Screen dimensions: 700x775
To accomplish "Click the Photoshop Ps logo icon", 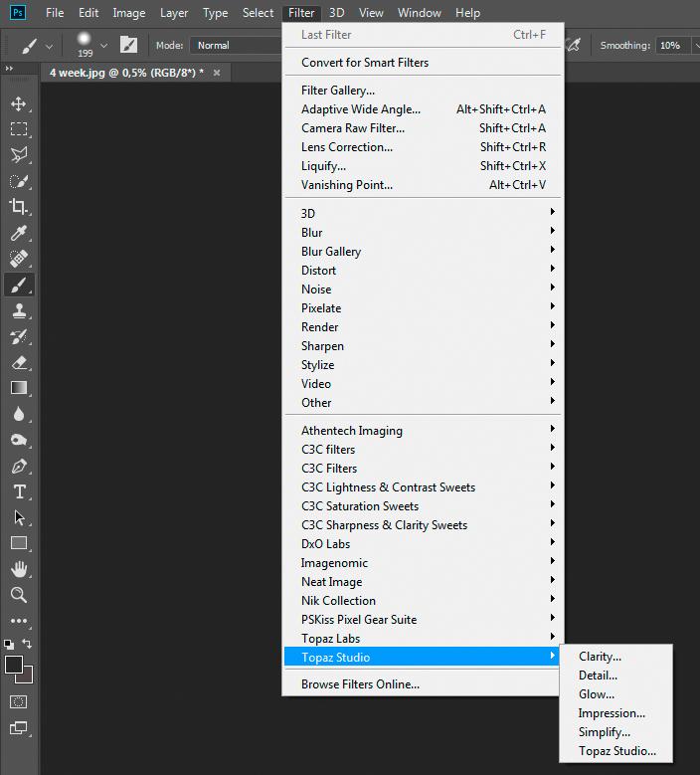I will coord(18,12).
